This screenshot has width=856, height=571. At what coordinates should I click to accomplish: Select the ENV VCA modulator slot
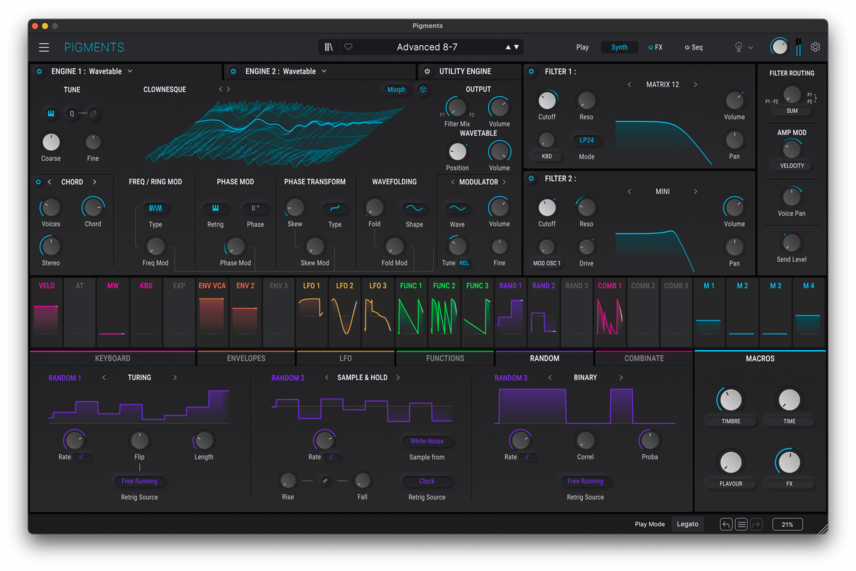[212, 312]
